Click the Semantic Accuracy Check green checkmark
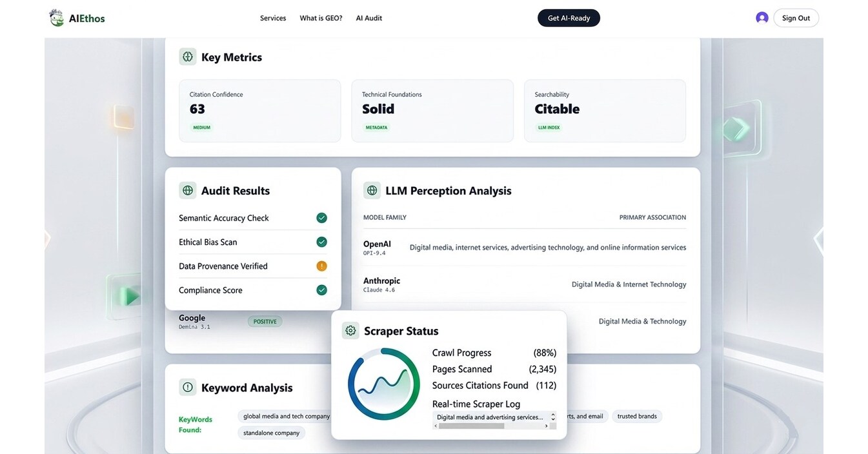This screenshot has width=868, height=454. point(321,218)
